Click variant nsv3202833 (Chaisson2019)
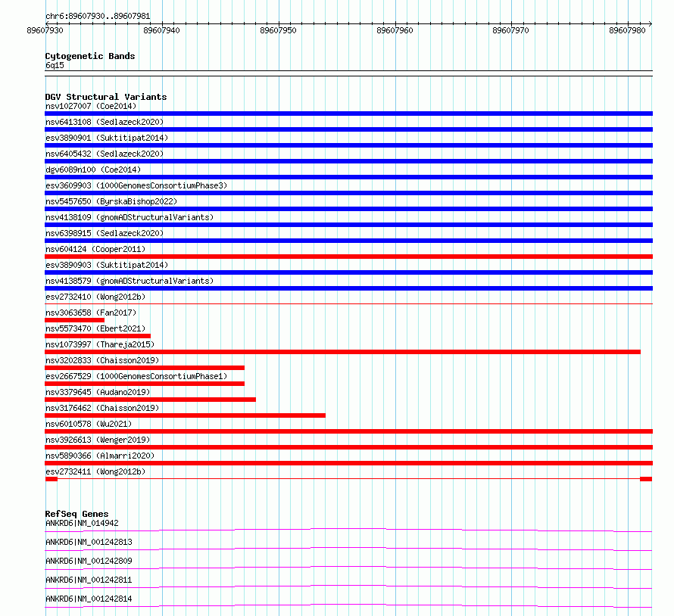This screenshot has height=616, width=674. (x=102, y=360)
